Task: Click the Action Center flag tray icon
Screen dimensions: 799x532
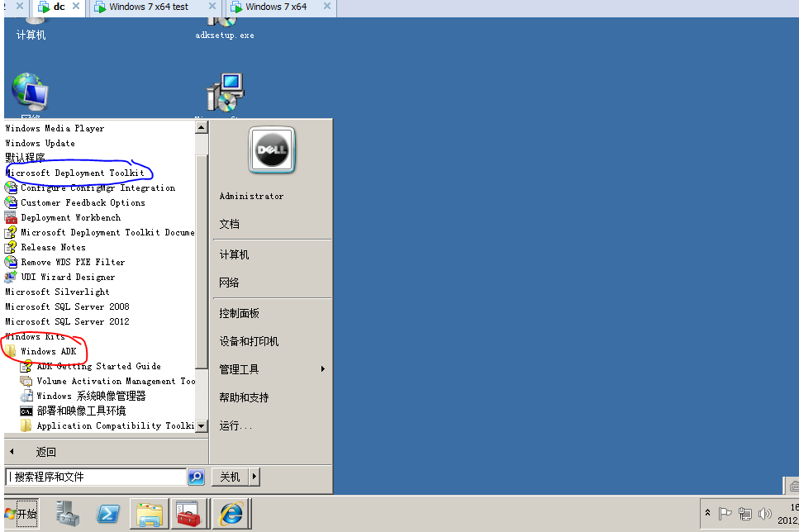Action: [725, 514]
